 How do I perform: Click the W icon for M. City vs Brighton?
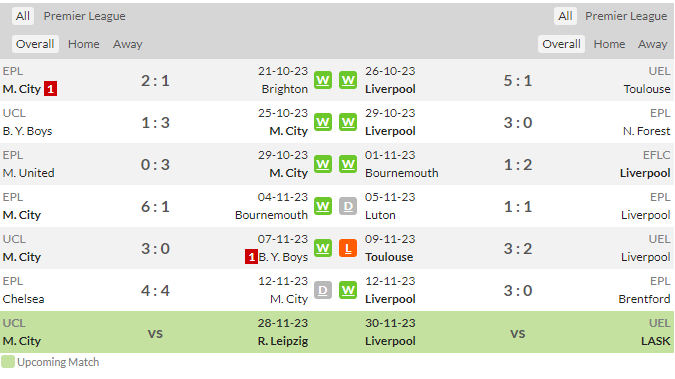point(323,81)
